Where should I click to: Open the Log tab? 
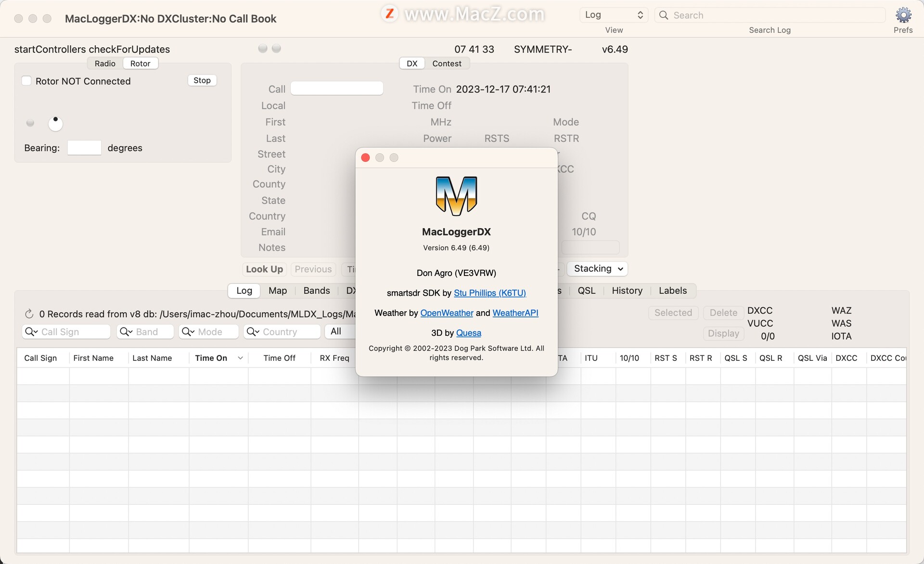[x=244, y=290]
